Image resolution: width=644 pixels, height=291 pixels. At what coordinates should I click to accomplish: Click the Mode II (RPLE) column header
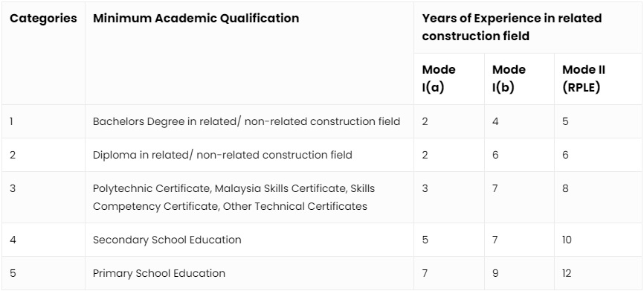point(584,78)
